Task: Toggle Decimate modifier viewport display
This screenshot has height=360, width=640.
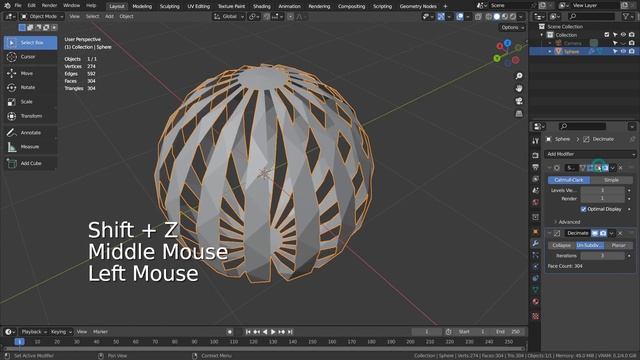Action: point(595,233)
